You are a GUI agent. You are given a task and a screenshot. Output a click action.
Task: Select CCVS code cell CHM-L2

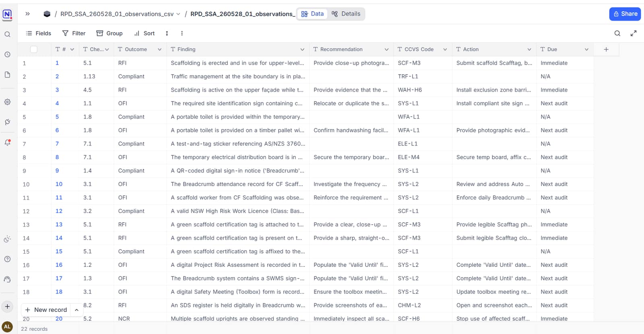coord(423,305)
